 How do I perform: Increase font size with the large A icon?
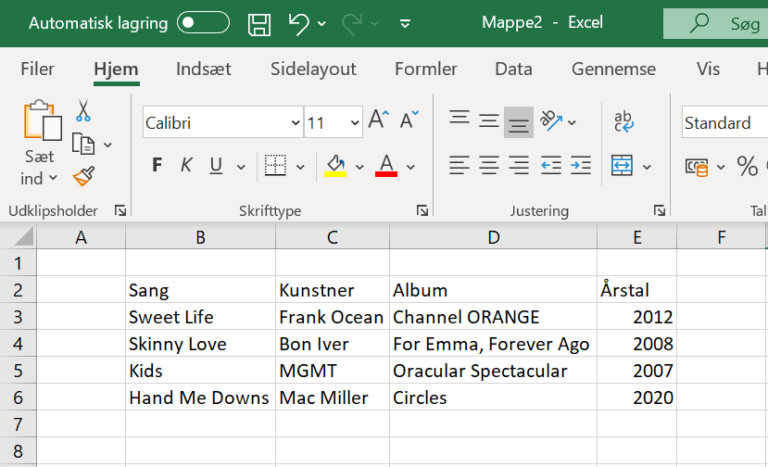pos(378,120)
